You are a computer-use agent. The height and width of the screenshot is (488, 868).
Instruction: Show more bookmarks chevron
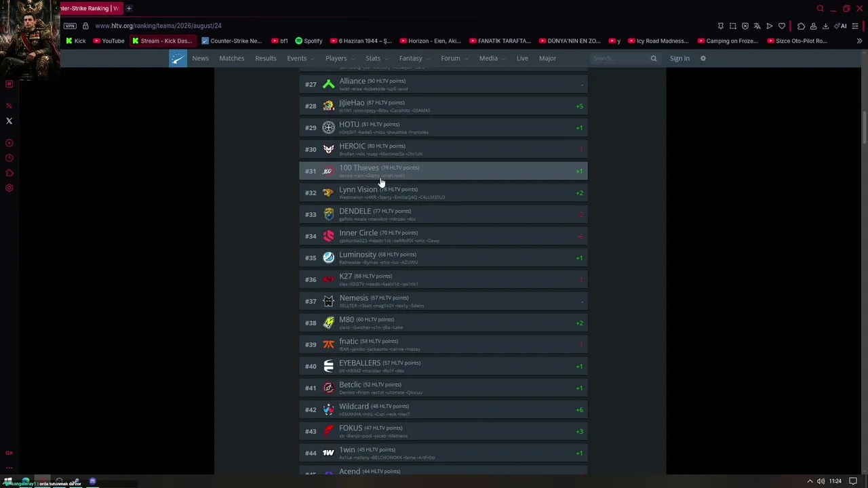point(859,41)
